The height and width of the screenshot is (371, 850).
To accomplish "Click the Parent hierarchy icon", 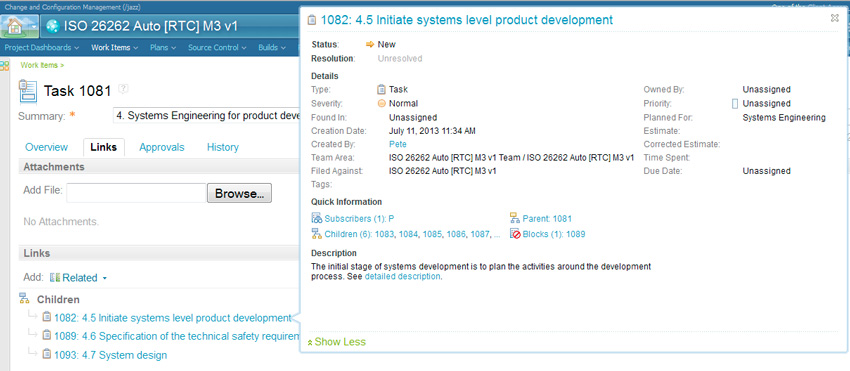I will [514, 218].
